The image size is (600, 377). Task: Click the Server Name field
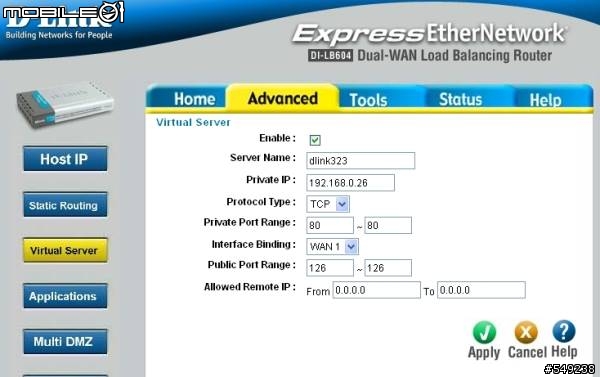(x=360, y=161)
